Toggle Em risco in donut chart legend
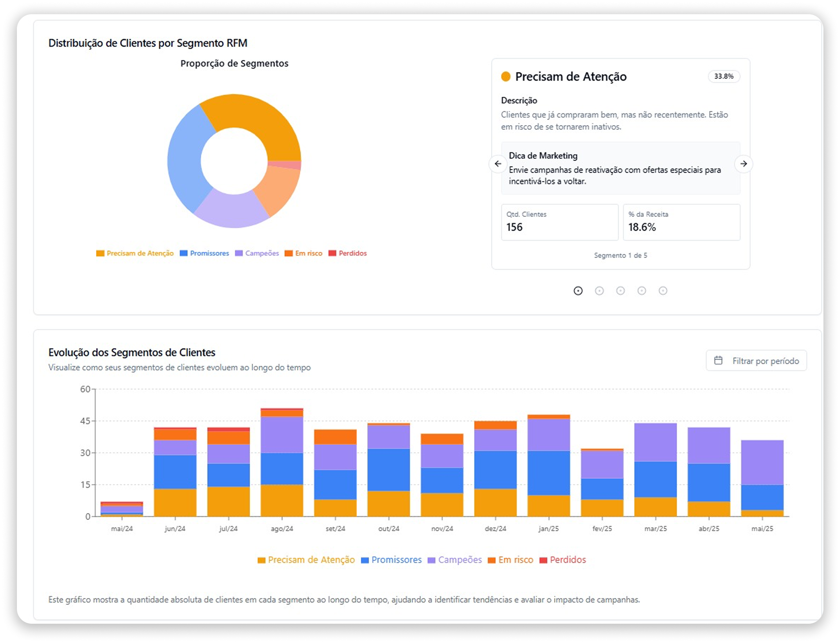 [x=303, y=253]
